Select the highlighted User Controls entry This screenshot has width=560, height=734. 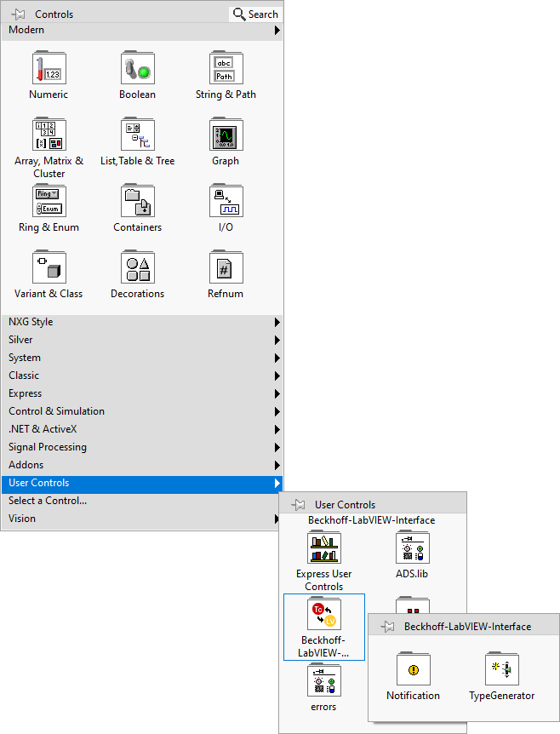(142, 483)
